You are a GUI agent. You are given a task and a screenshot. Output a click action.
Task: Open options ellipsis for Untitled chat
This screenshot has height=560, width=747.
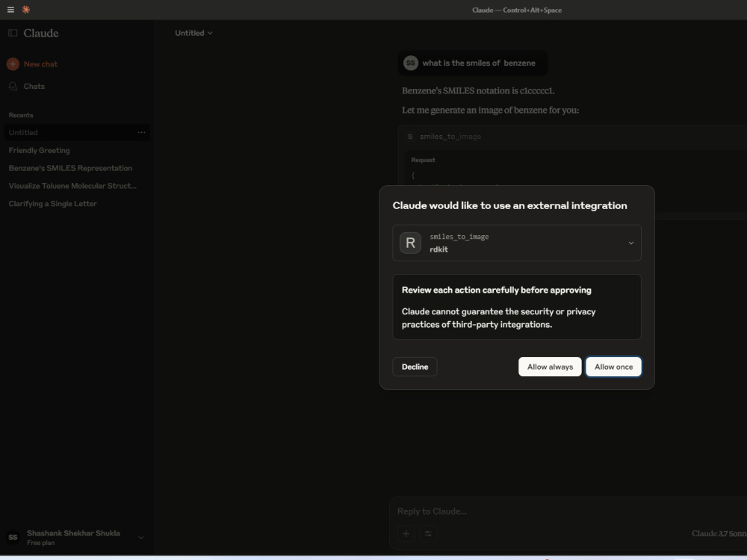click(141, 132)
